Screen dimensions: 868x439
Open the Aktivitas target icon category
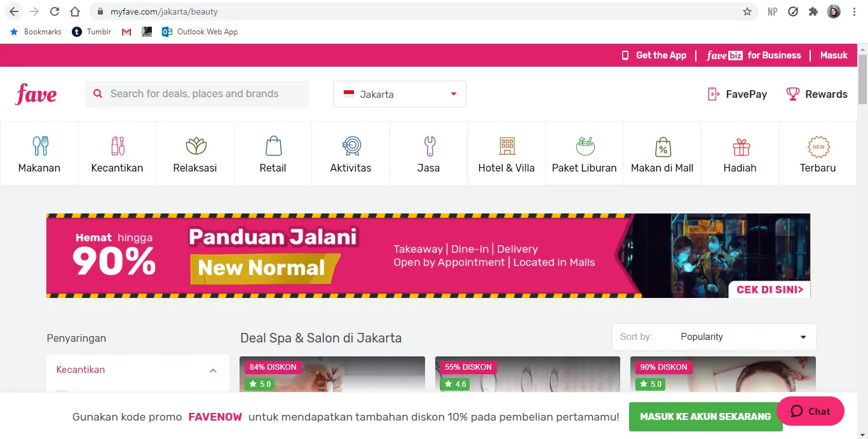pos(351,146)
